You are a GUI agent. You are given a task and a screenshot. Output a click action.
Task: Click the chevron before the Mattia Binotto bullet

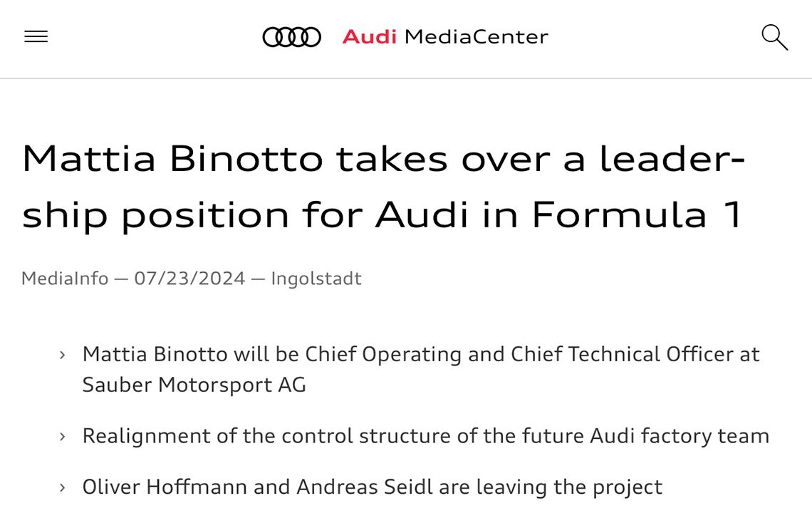[x=63, y=354]
